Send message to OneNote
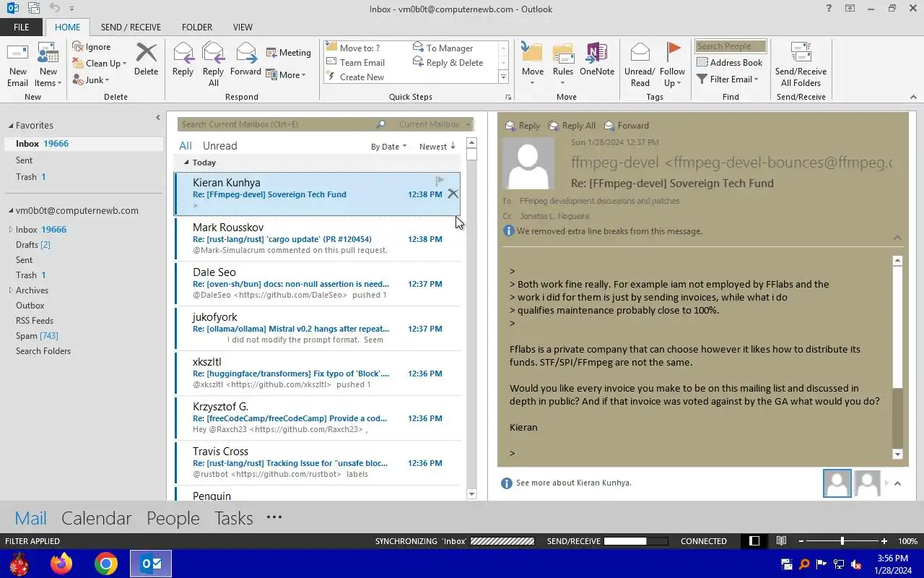 596,59
